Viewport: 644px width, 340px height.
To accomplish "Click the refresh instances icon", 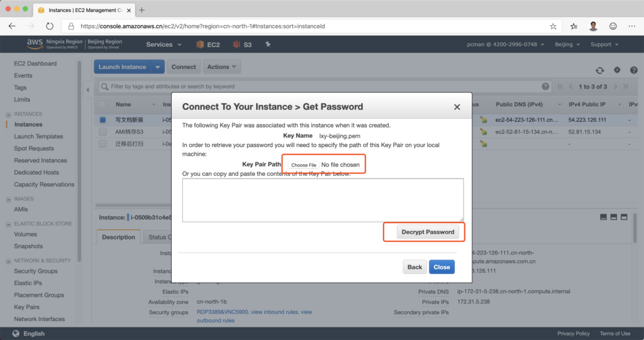I will [x=600, y=70].
